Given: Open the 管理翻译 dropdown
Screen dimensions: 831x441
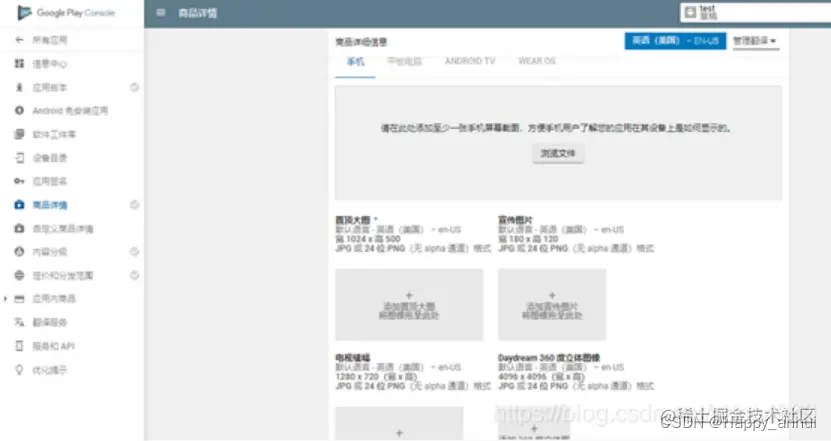Looking at the screenshot, I should click(755, 41).
